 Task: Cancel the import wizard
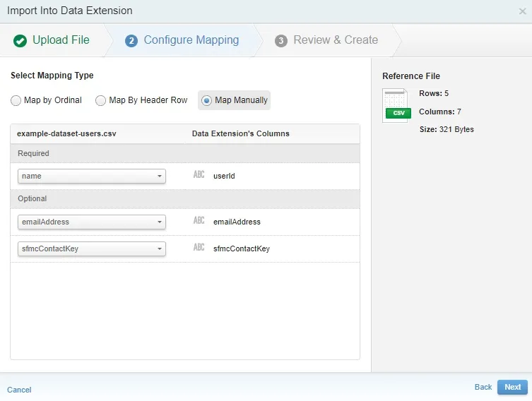(x=19, y=390)
